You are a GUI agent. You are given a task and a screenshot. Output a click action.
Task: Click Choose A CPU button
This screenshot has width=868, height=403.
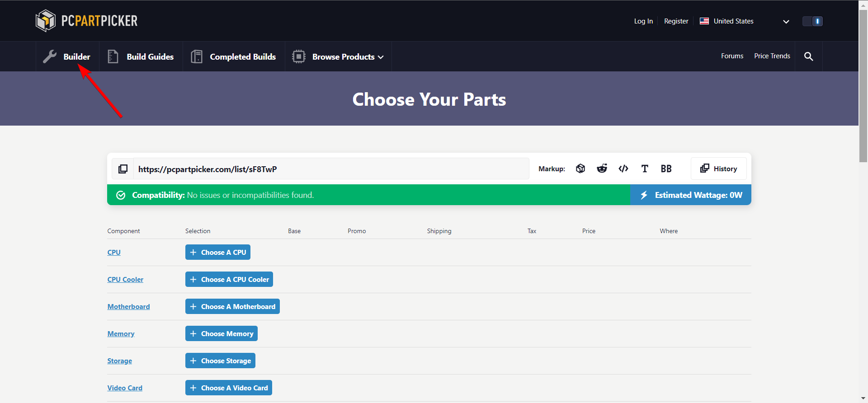[x=218, y=252]
